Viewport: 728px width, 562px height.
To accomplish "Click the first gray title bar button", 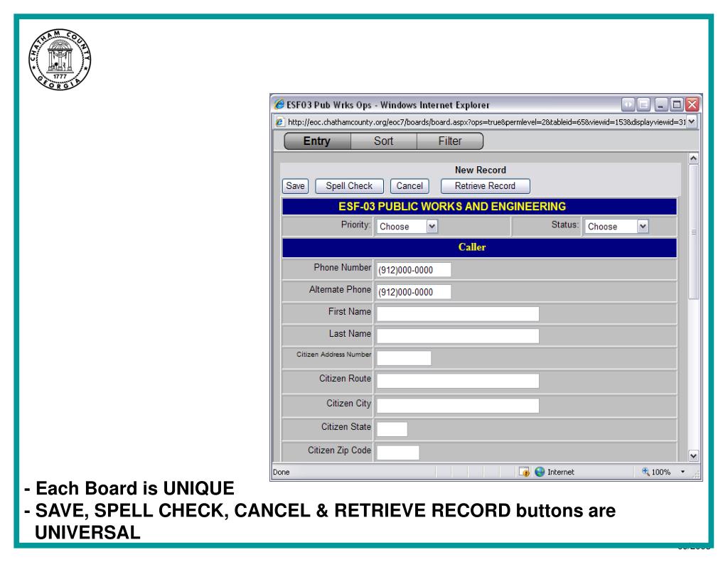I will point(628,105).
